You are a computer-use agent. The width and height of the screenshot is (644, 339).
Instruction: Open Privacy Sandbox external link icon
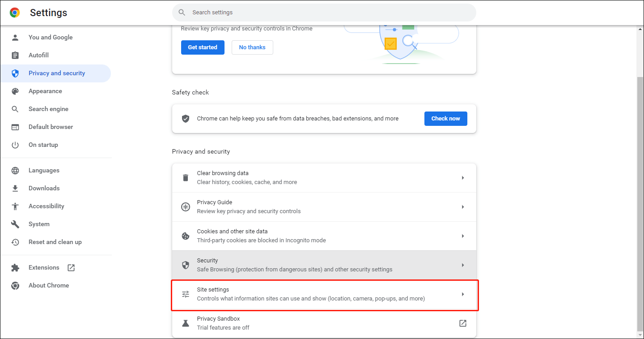click(463, 323)
